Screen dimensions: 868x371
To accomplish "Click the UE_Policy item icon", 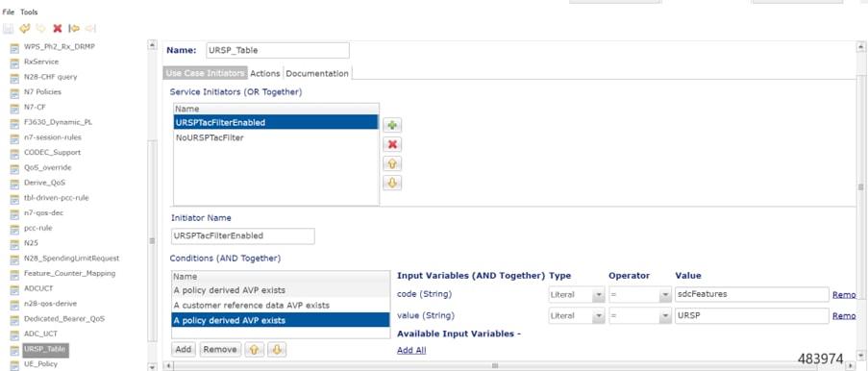I will (15, 364).
